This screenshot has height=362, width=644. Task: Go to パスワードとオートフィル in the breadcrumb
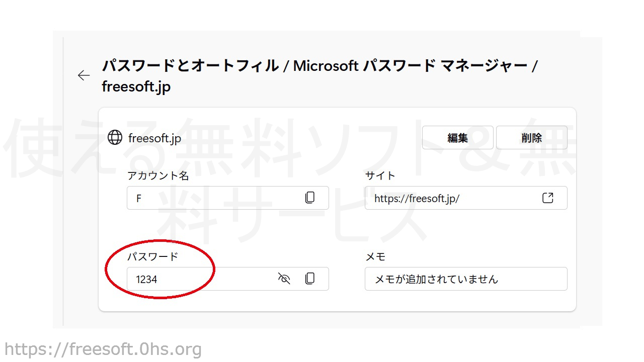point(190,66)
